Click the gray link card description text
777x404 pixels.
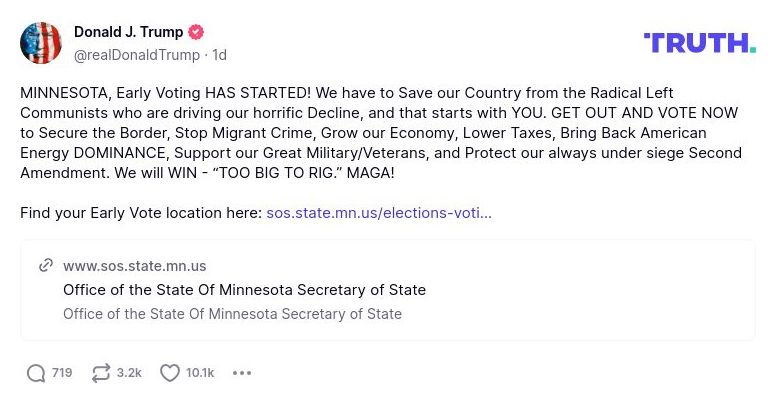point(232,314)
